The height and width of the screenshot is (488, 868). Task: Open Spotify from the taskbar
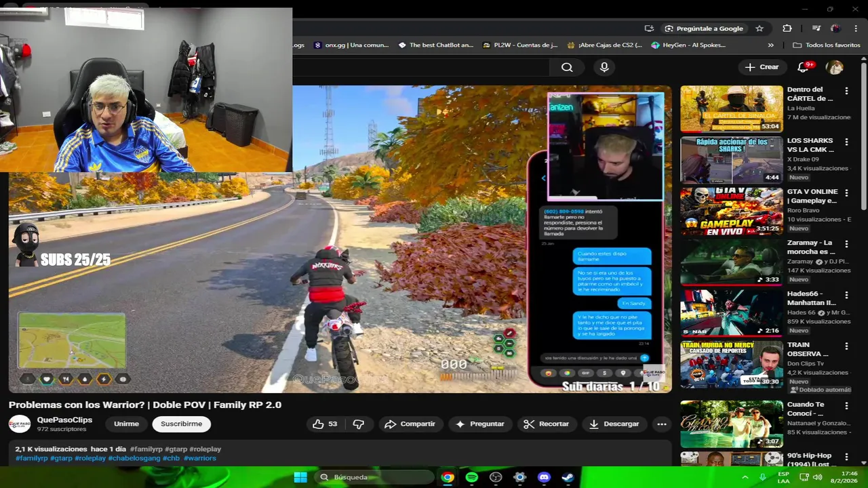tap(471, 477)
